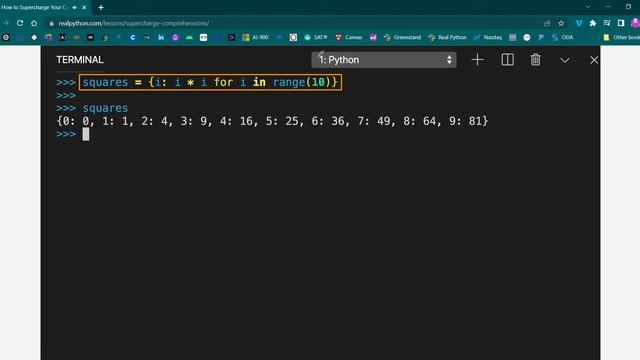Image resolution: width=640 pixels, height=360 pixels.
Task: Open the Canvas bookmark
Action: (349, 37)
